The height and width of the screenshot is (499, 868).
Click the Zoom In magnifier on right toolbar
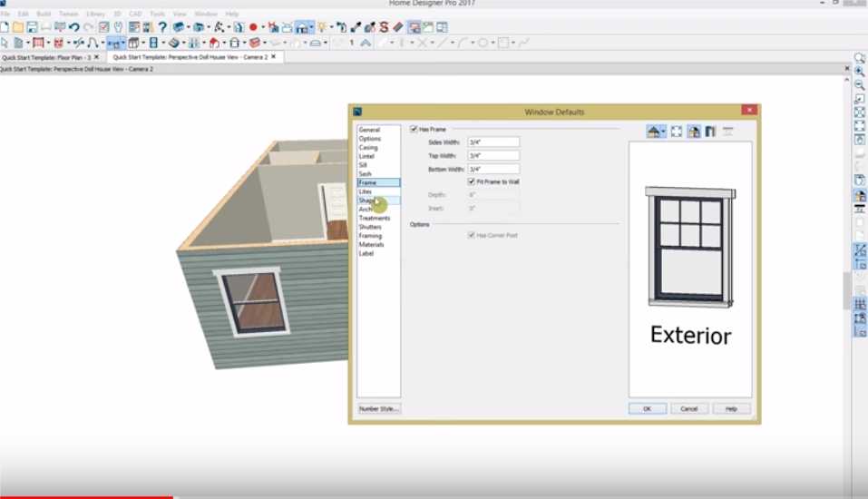click(x=859, y=72)
